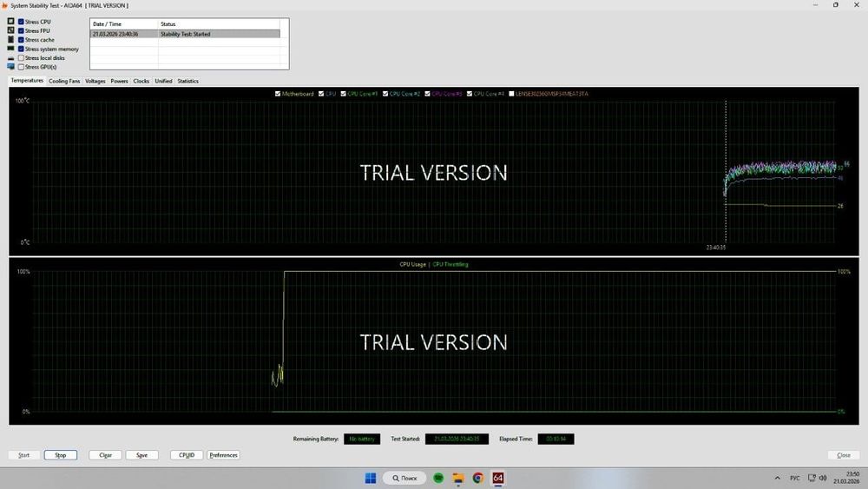This screenshot has width=868, height=489.
Task: Click the Date / Time column header
Action: 124,23
